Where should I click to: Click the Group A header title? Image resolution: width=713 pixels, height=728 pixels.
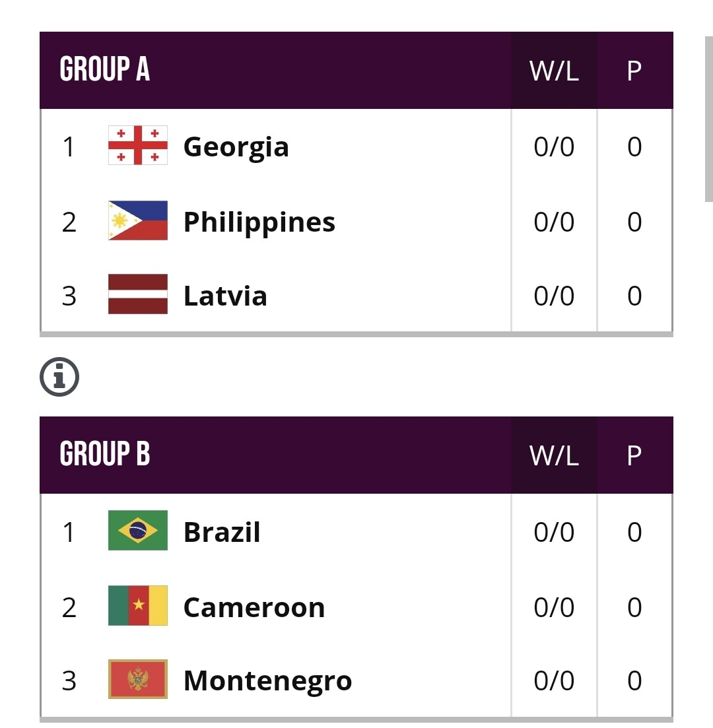(x=104, y=69)
